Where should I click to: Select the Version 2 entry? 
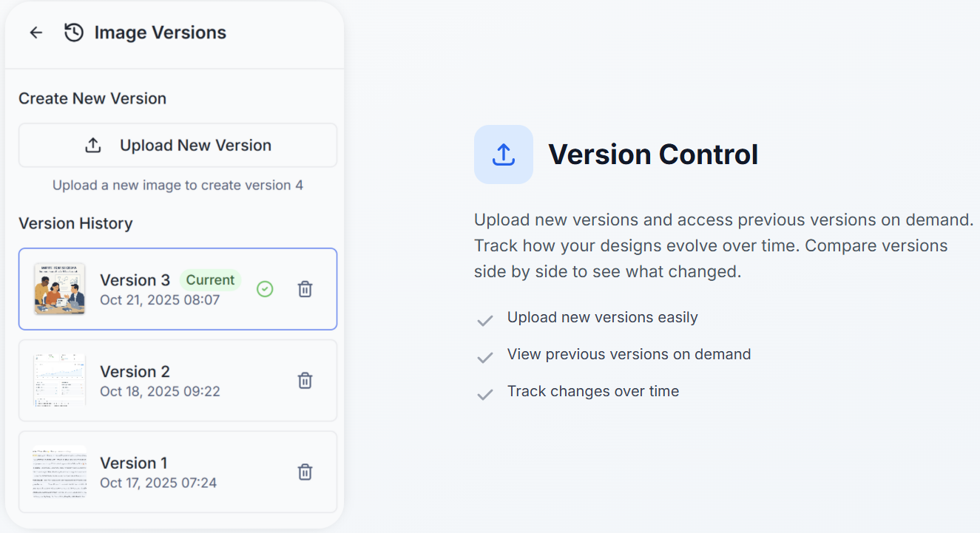[x=178, y=380]
